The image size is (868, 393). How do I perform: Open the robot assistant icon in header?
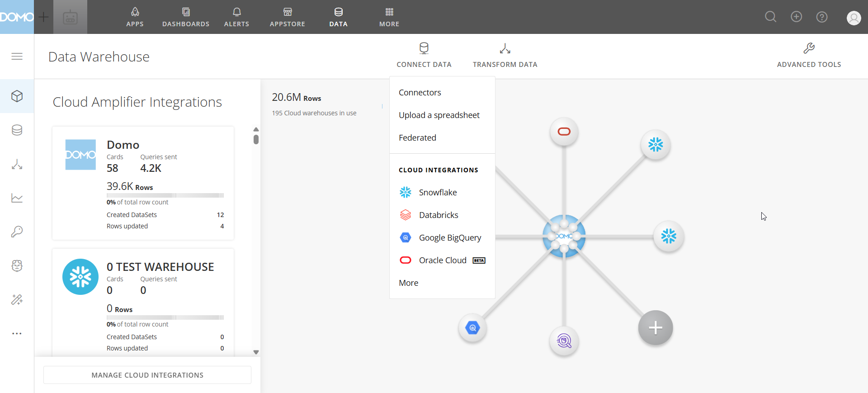tap(70, 17)
